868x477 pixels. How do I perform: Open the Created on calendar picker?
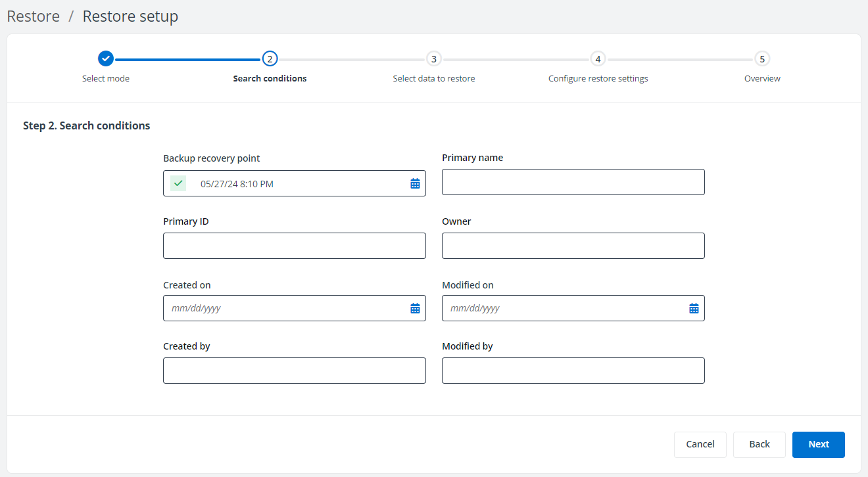pyautogui.click(x=415, y=309)
